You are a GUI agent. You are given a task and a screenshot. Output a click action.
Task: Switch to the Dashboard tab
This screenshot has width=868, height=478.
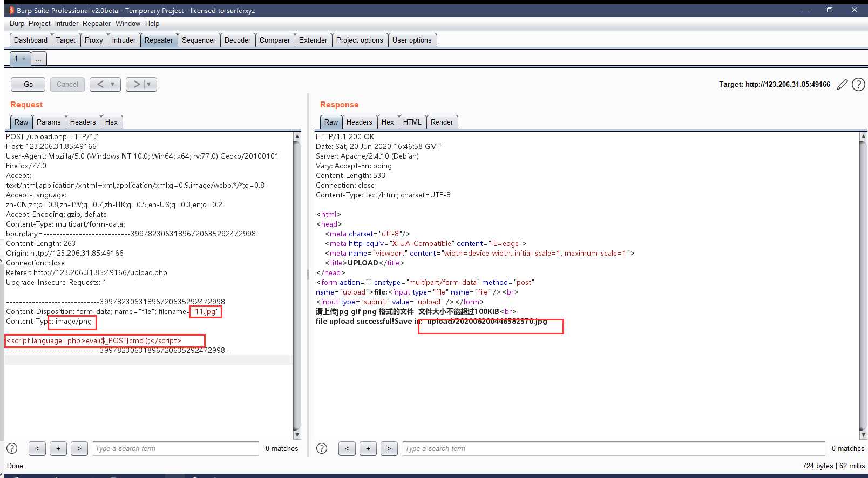[x=31, y=40]
